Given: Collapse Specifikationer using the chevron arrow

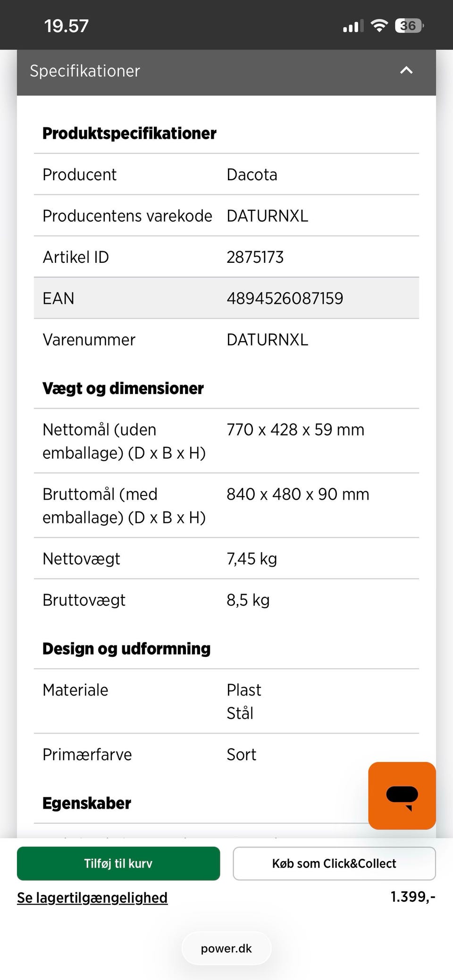Looking at the screenshot, I should point(406,71).
